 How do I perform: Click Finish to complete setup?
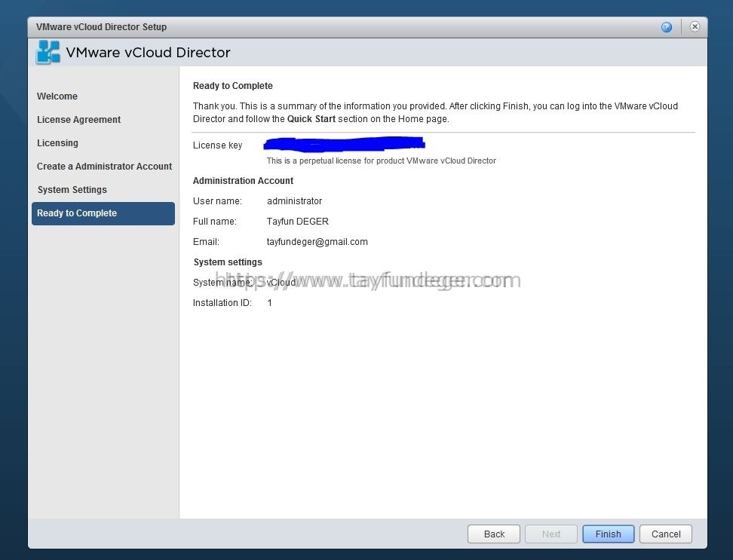(x=608, y=534)
